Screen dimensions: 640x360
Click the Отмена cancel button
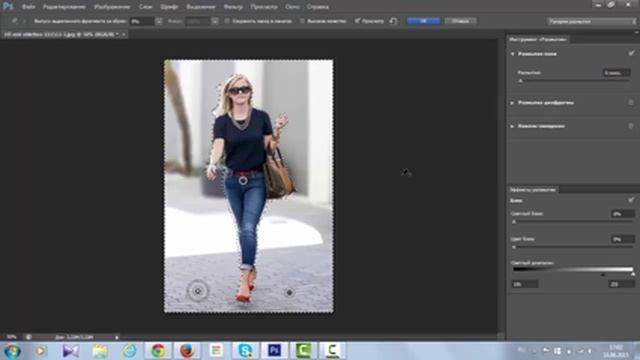460,21
